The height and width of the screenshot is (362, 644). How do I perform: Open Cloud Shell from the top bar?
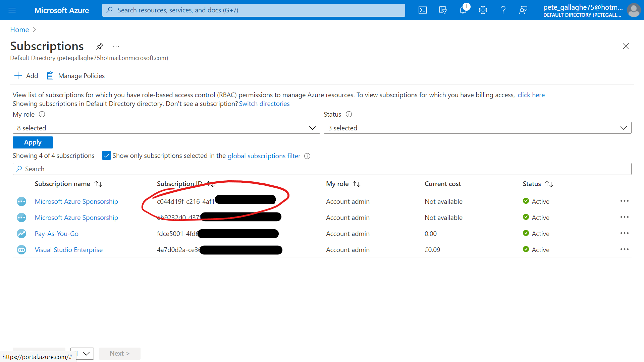(x=423, y=10)
